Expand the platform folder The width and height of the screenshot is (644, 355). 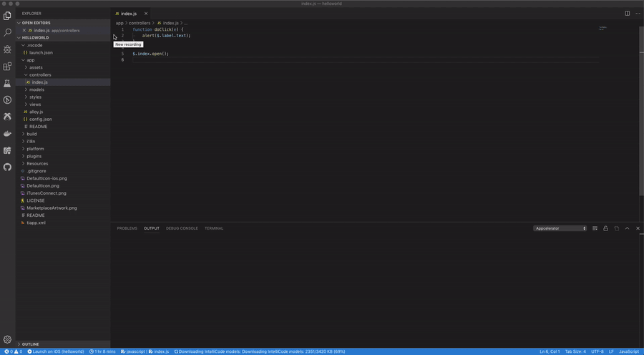[x=63, y=149]
